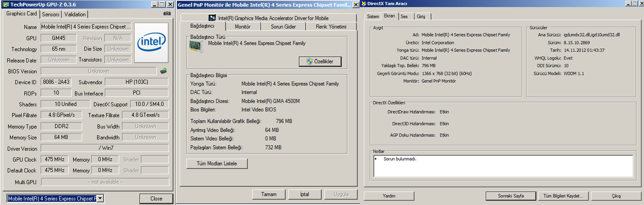This screenshot has height=205, width=644.
Task: Click the BIOS save chip icon
Action: point(164,71)
